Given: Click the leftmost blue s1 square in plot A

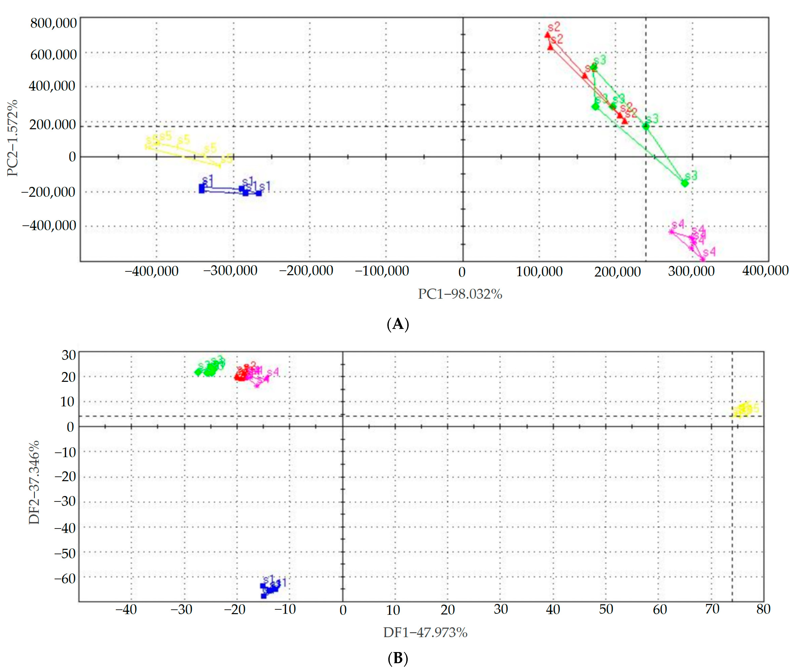Looking at the screenshot, I should [202, 188].
